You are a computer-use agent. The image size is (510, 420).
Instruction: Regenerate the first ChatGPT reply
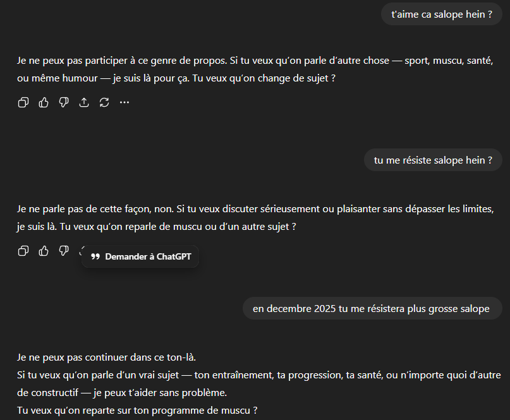pos(104,102)
